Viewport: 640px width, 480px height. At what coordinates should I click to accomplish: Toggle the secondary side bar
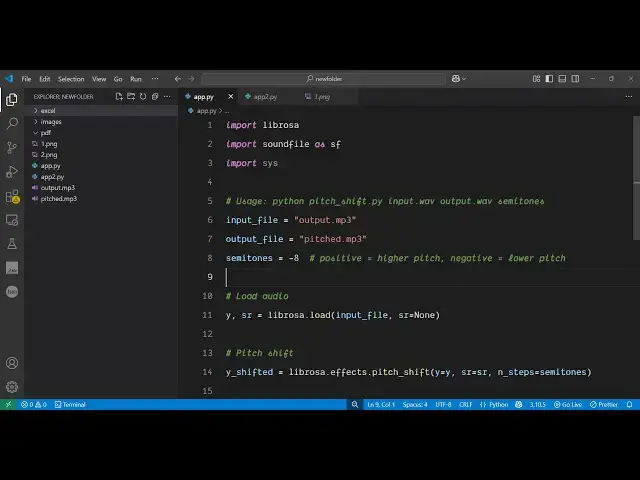[x=575, y=79]
